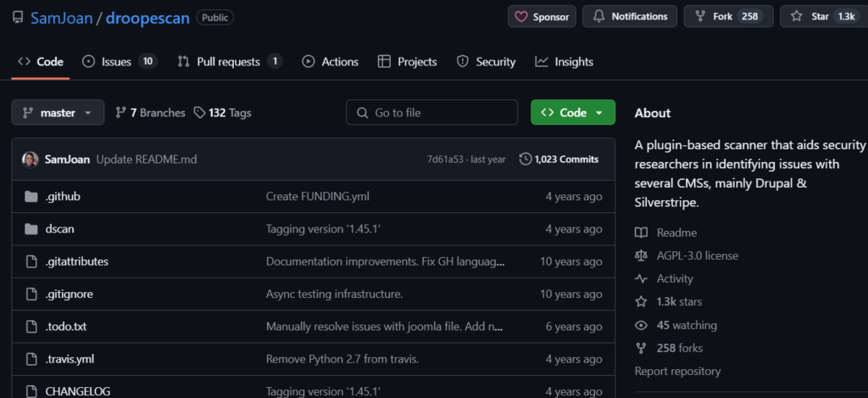Open the .gitignore file

click(70, 294)
